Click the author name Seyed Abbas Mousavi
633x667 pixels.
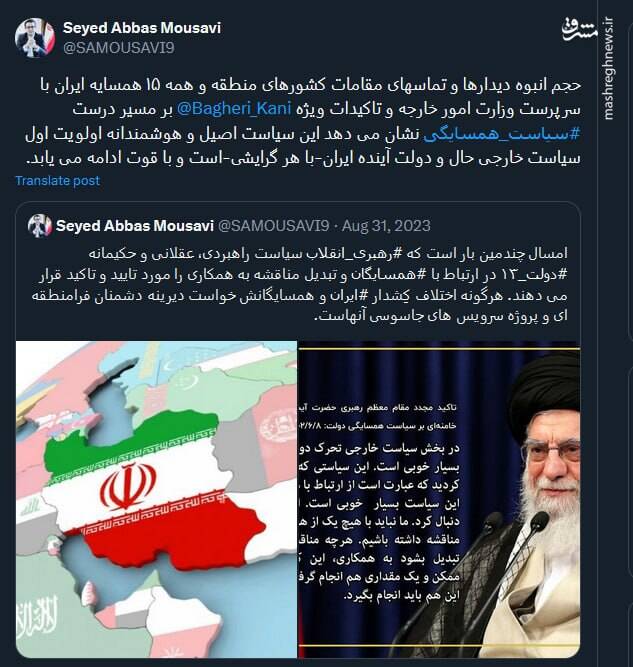(x=142, y=28)
